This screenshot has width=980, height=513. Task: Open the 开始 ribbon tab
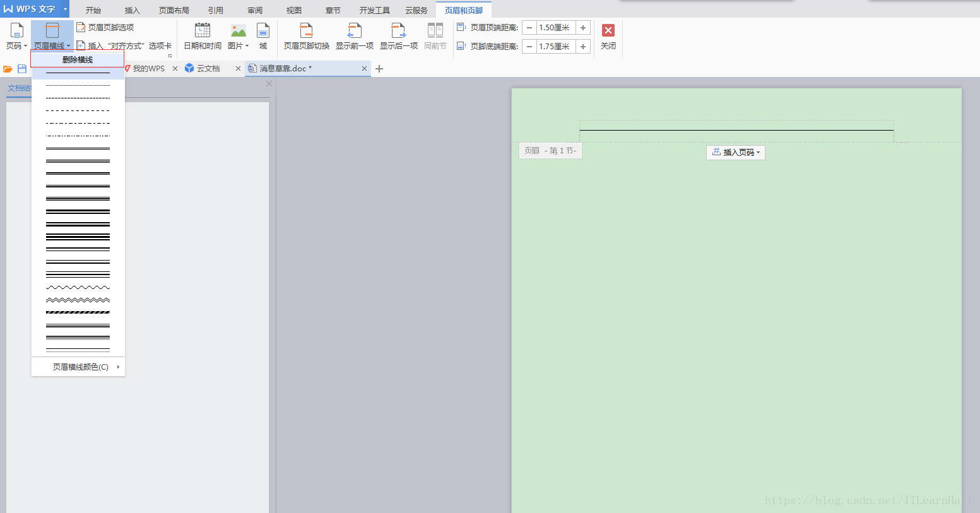tap(93, 10)
